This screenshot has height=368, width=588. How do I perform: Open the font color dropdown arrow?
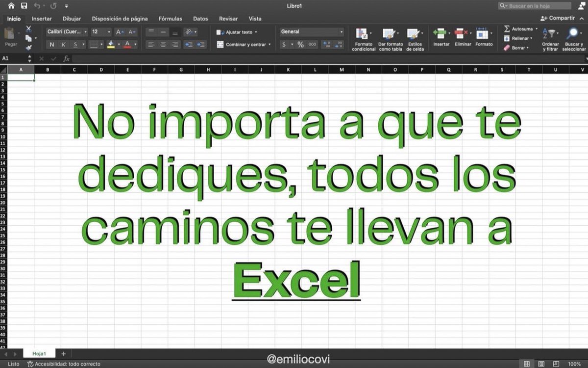click(x=135, y=45)
